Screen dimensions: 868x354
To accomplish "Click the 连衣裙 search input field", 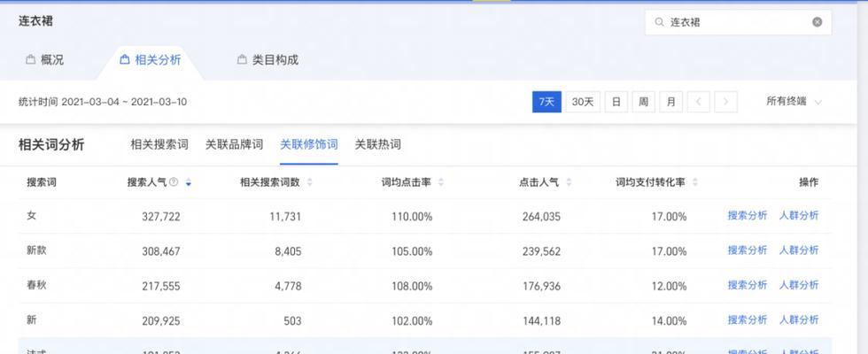I will pyautogui.click(x=735, y=22).
